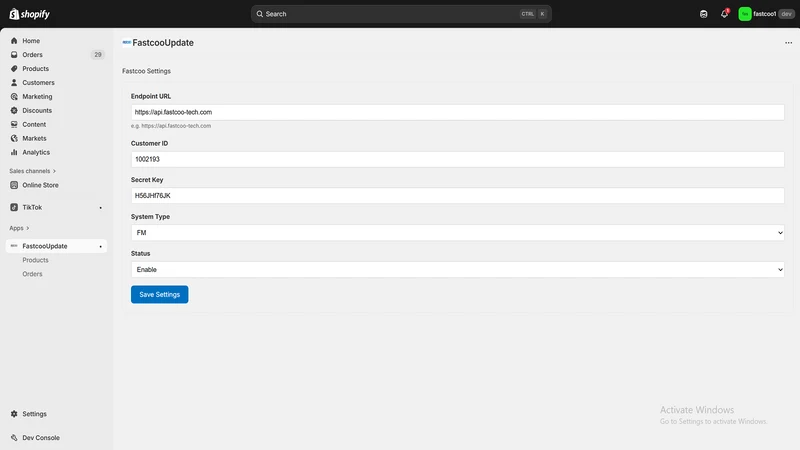Open the three-dot page menu
Viewport: 800px width, 450px height.
(788, 43)
